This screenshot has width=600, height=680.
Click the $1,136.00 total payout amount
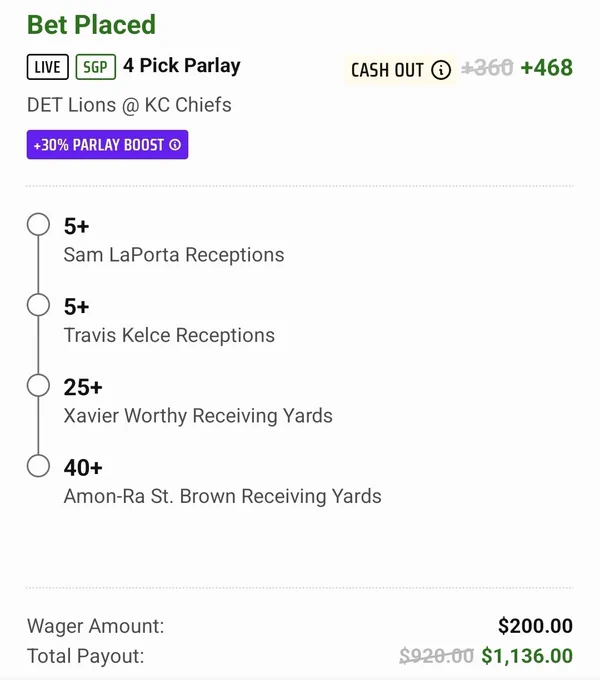(x=527, y=656)
